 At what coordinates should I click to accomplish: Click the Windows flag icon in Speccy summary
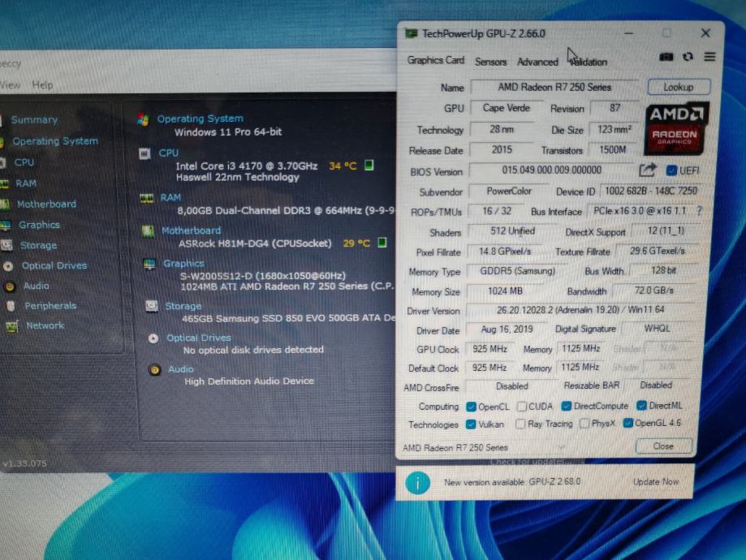(x=143, y=119)
